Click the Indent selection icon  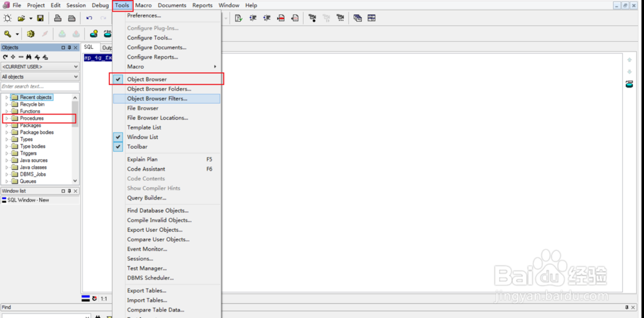coord(253,18)
